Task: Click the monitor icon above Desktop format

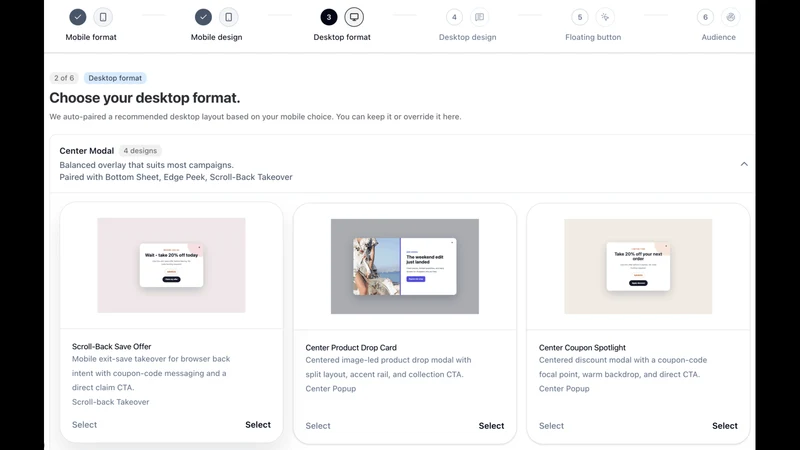Action: [354, 17]
